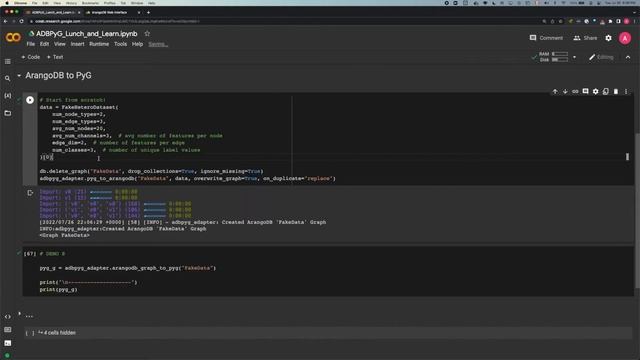Open the find and replace sidebar icon

(8, 78)
